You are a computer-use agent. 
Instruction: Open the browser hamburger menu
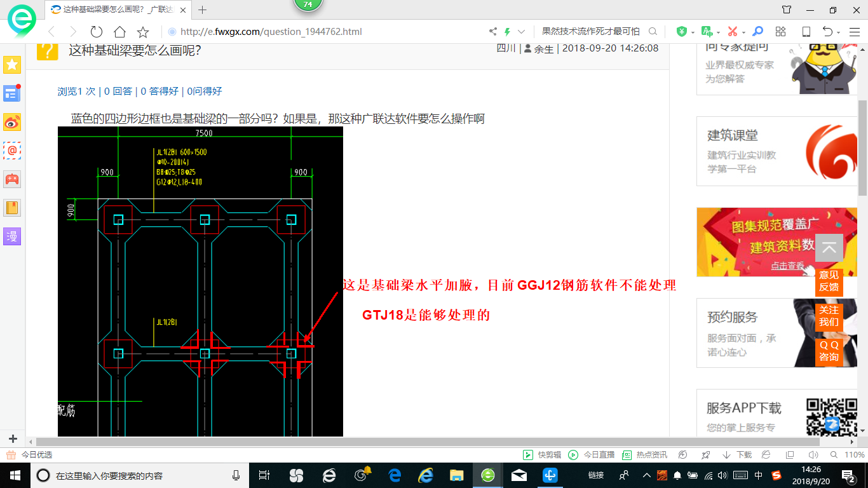[853, 31]
